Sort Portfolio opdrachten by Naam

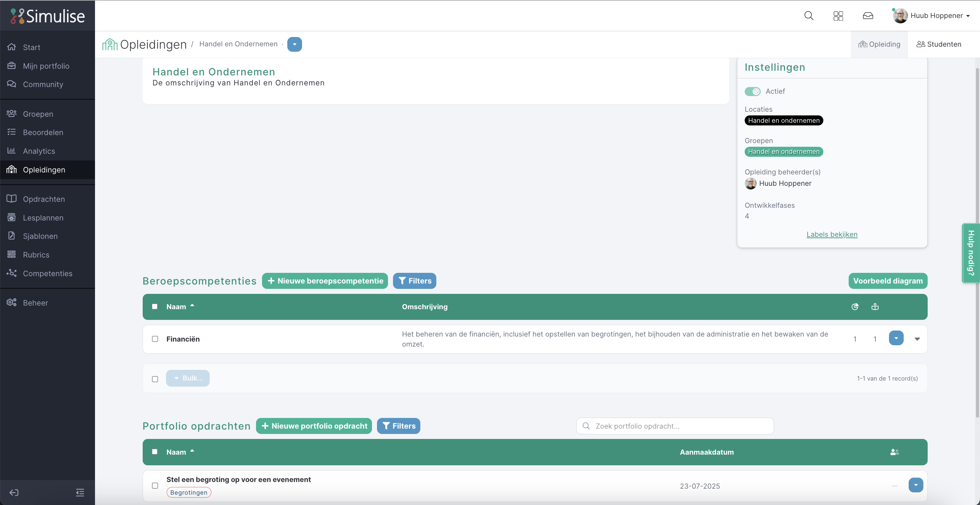coord(180,452)
